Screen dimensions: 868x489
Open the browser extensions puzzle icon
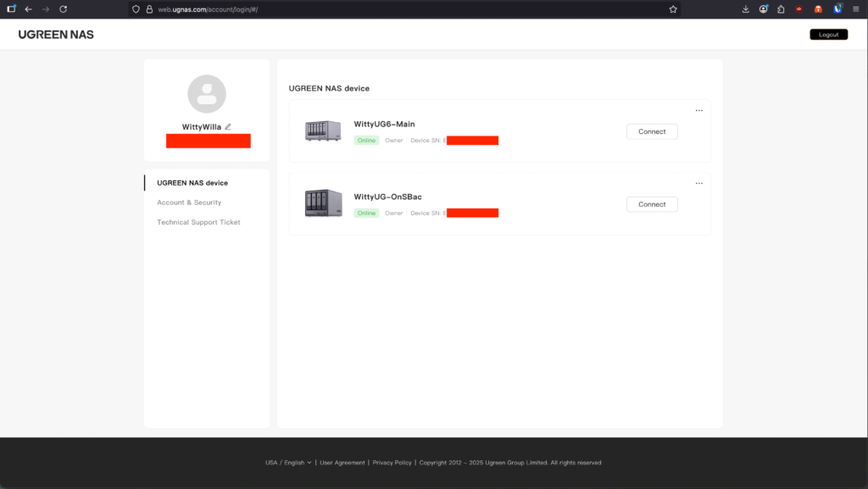(x=781, y=9)
